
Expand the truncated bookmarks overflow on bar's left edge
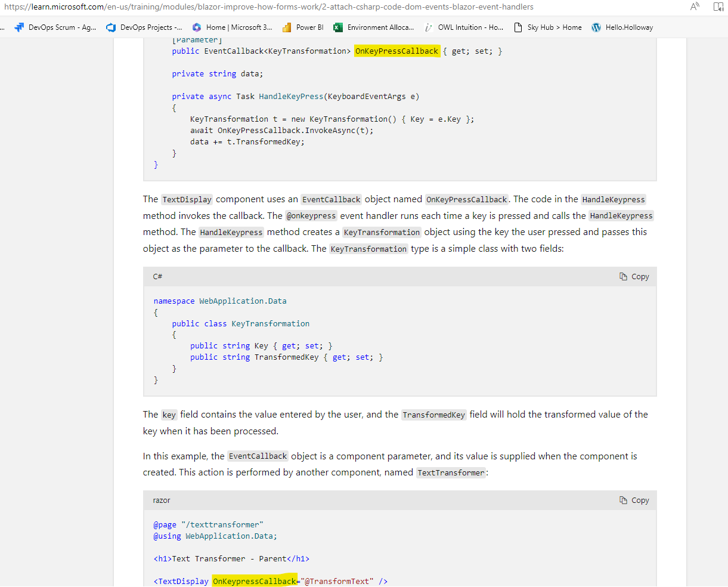point(4,27)
